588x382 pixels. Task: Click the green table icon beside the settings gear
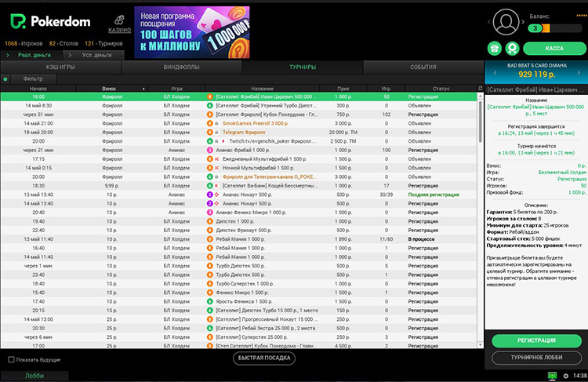(552, 375)
